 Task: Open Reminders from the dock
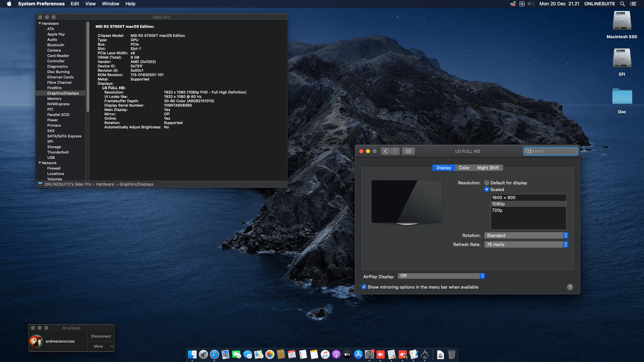(x=303, y=354)
